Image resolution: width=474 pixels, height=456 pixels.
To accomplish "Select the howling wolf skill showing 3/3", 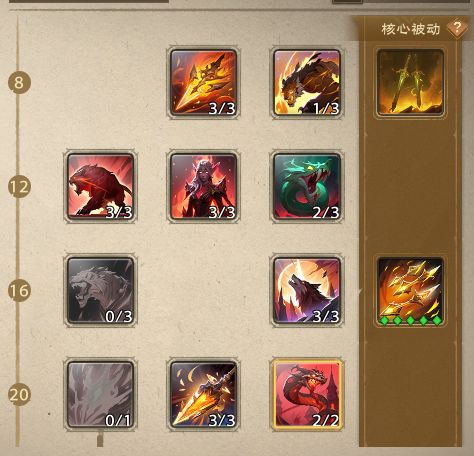I will (307, 290).
